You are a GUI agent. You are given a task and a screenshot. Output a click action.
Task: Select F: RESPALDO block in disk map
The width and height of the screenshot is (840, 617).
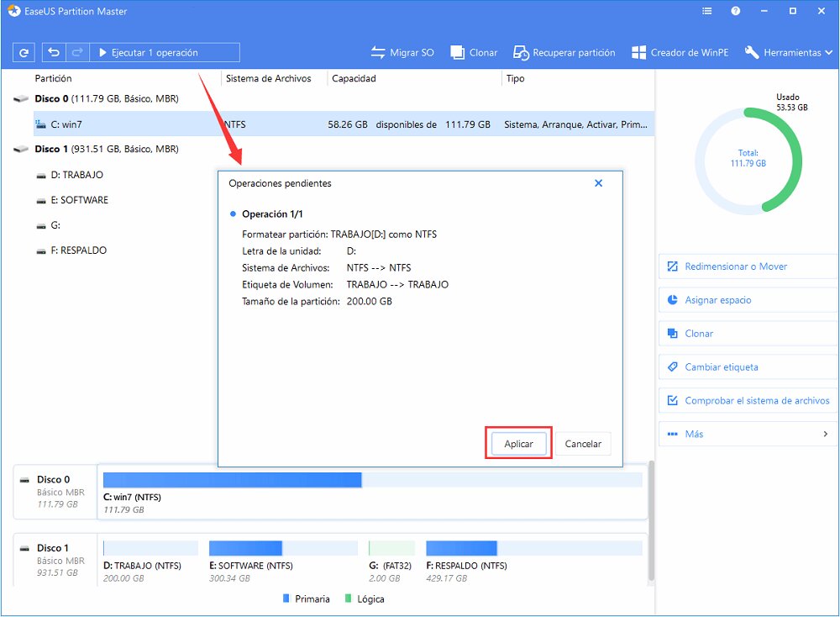[534, 562]
